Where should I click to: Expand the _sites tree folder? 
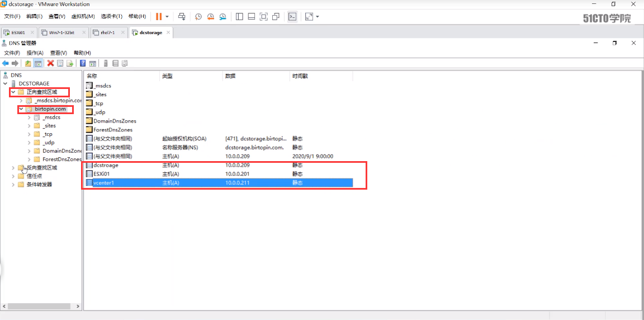pyautogui.click(x=29, y=126)
